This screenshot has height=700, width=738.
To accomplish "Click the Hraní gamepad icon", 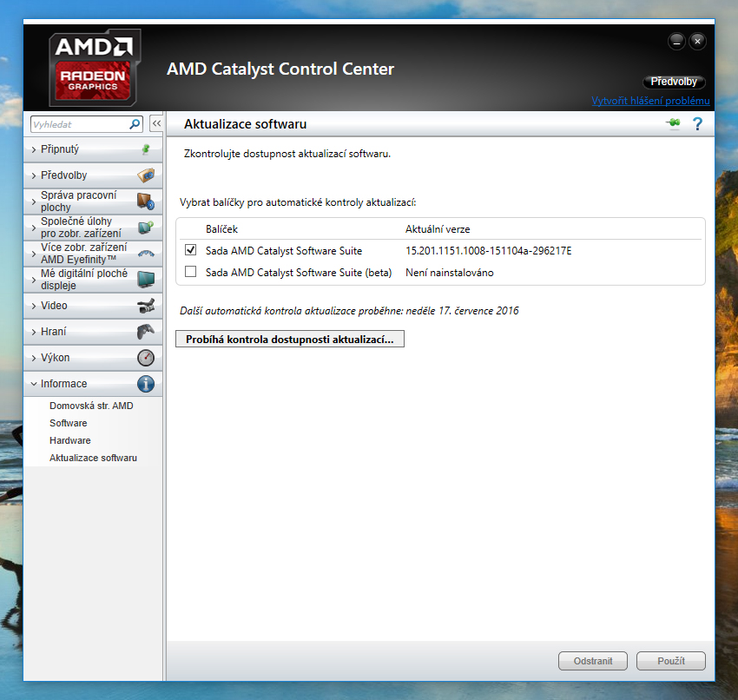I will coord(146,332).
